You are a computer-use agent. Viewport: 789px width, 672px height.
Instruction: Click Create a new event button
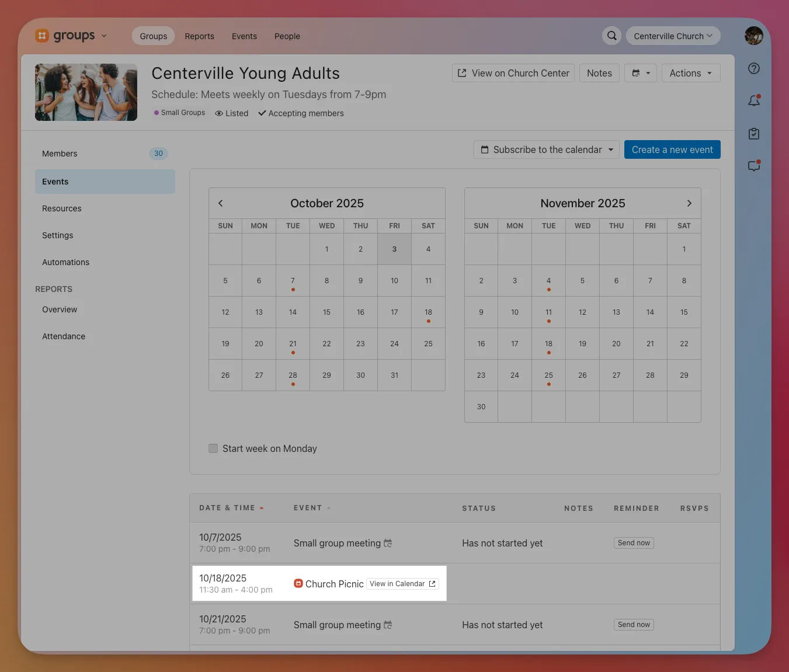coord(672,149)
